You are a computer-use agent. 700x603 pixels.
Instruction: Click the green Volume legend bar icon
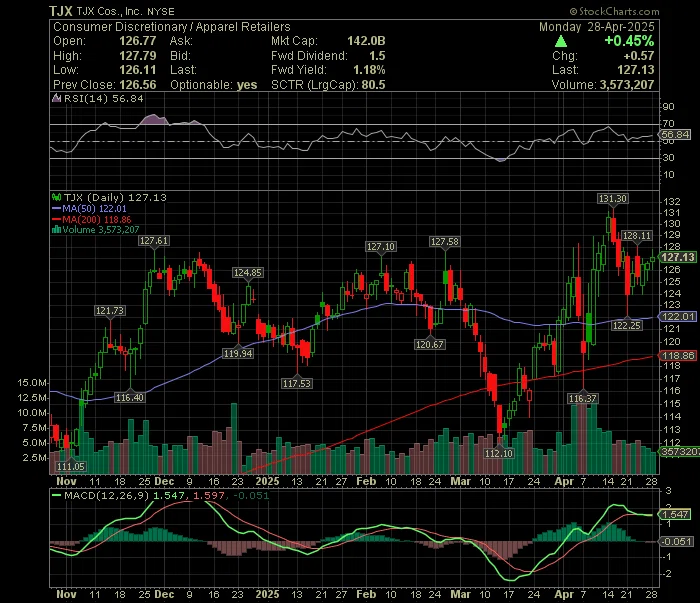coord(56,230)
